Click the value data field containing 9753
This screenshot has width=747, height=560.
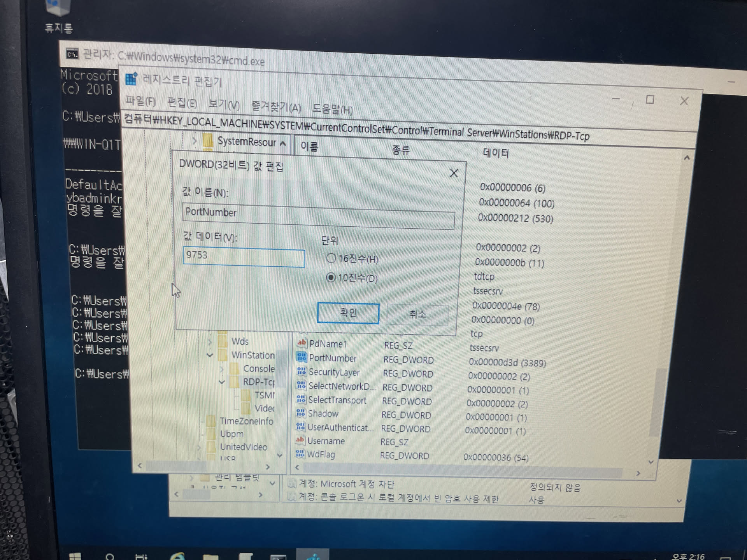pyautogui.click(x=244, y=257)
